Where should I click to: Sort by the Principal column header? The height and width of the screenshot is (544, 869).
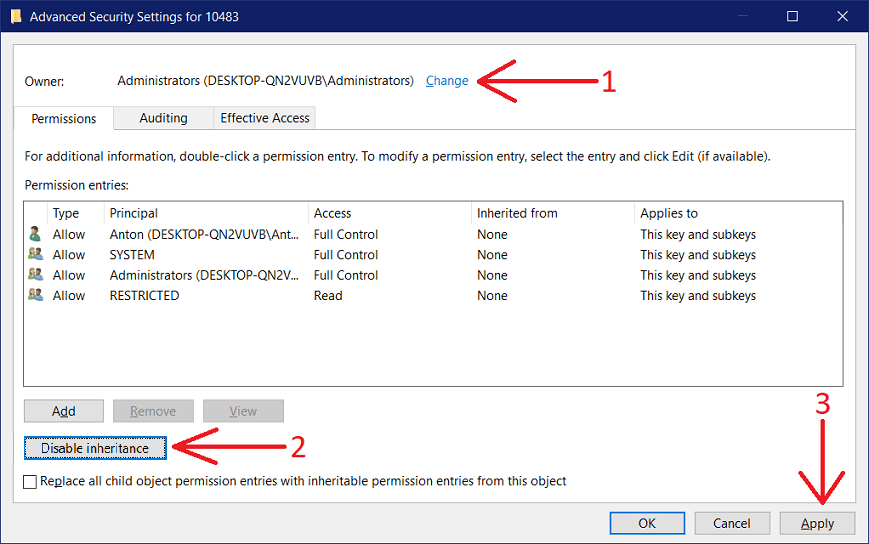tap(206, 213)
